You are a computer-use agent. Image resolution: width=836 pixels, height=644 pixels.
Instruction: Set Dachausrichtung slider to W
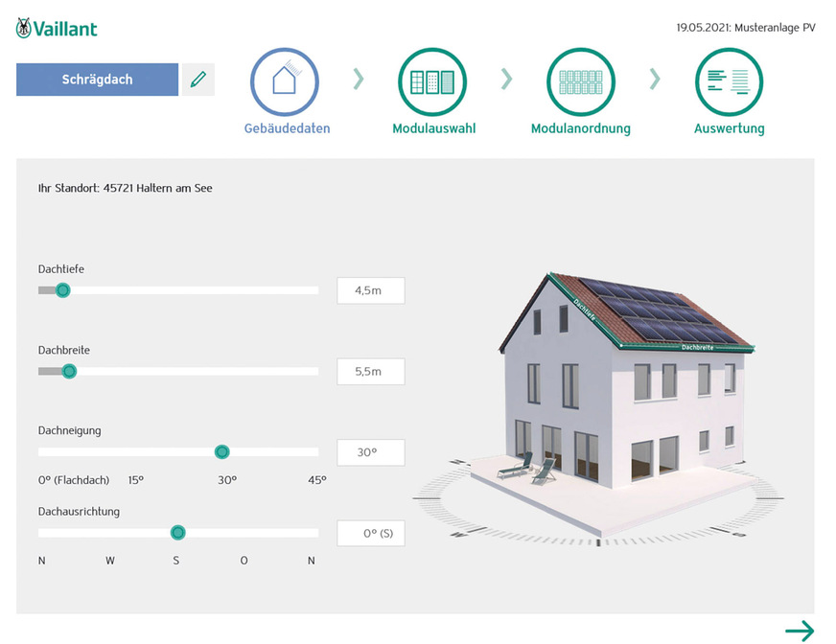click(x=110, y=532)
